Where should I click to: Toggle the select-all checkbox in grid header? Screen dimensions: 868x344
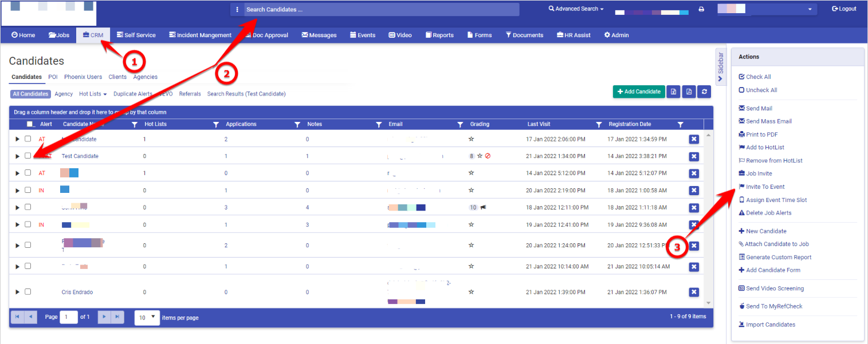pos(30,124)
